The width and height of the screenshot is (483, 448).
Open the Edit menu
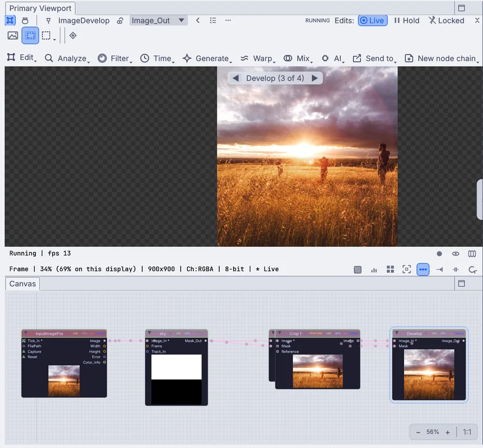(x=22, y=58)
